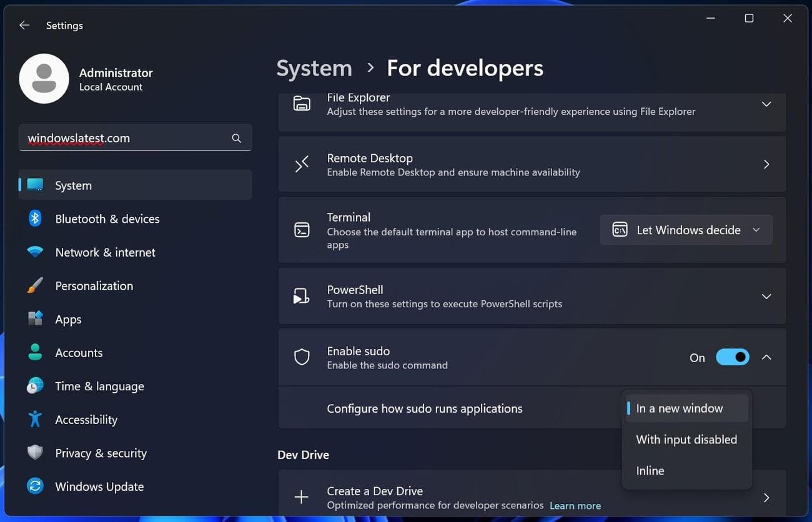Open Bluetooth & devices settings
The height and width of the screenshot is (522, 812).
(107, 219)
